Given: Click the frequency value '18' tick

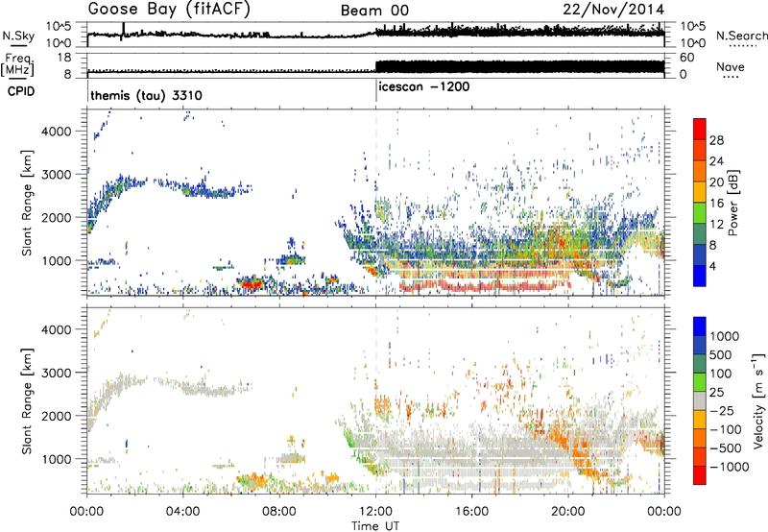Looking at the screenshot, I should pos(64,58).
